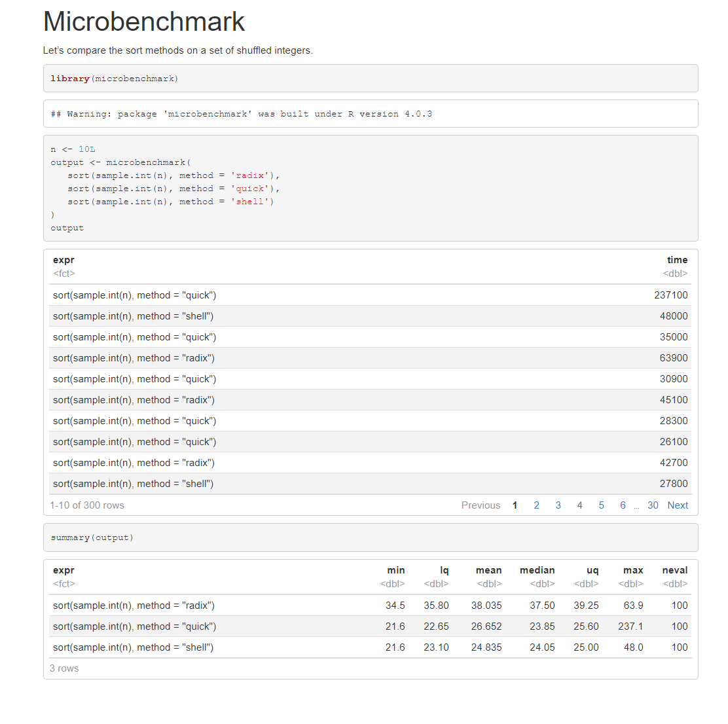Click the 'shell' method code line
This screenshot has width=728, height=724.
[x=171, y=202]
